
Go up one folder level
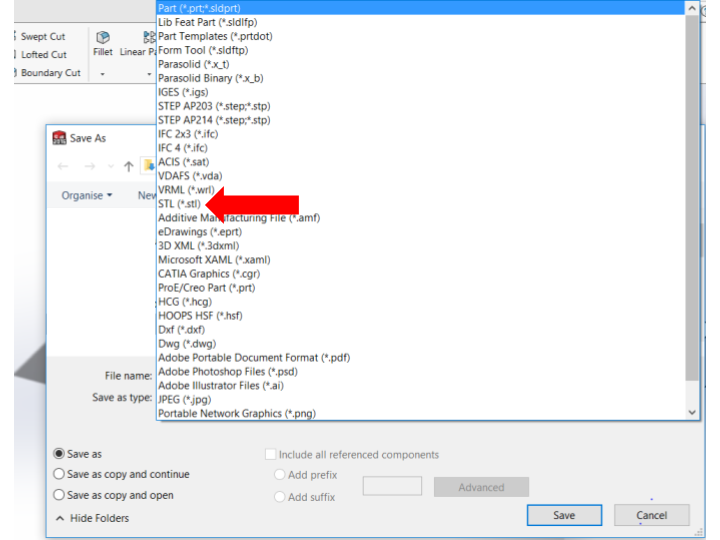click(129, 166)
